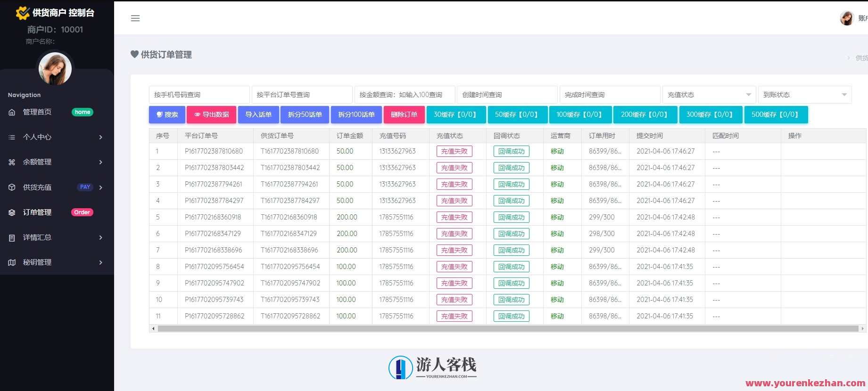Click 充值失败 tag in row 11

(455, 316)
